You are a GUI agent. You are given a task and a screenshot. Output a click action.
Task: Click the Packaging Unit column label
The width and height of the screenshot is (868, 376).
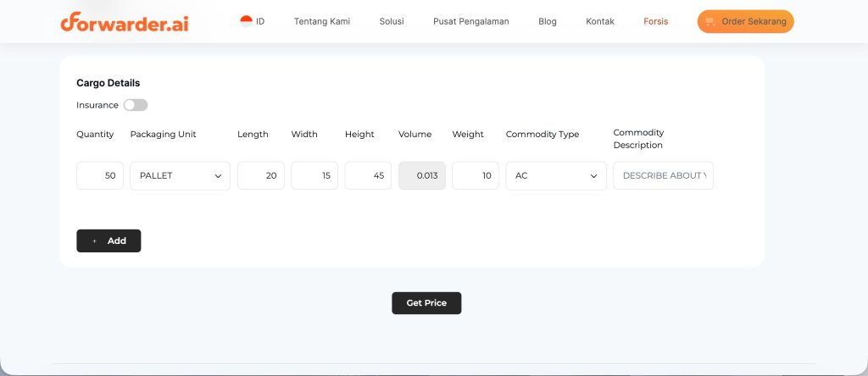164,135
